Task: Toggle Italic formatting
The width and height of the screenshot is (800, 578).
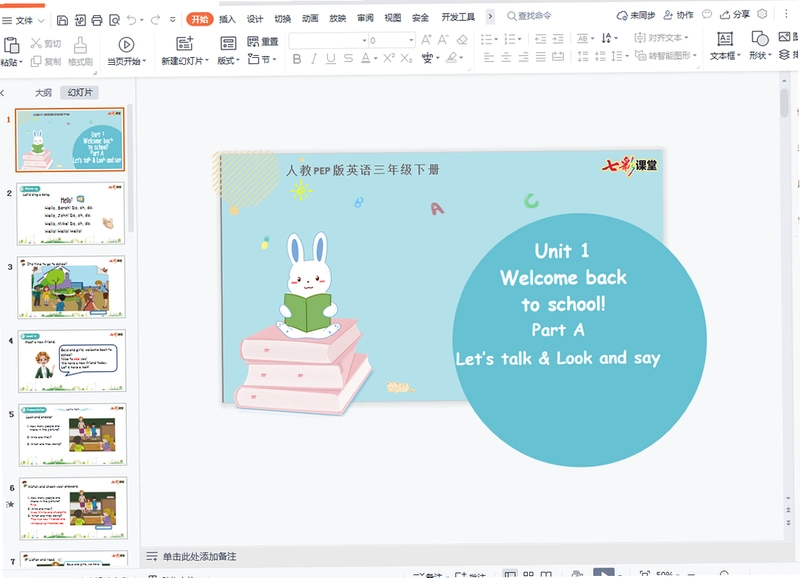Action: coord(314,59)
